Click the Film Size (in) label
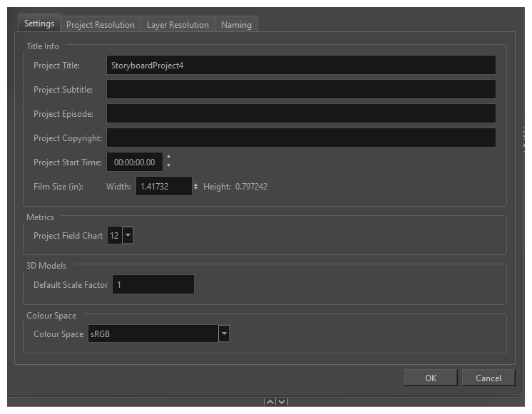This screenshot has width=532, height=414. [58, 187]
